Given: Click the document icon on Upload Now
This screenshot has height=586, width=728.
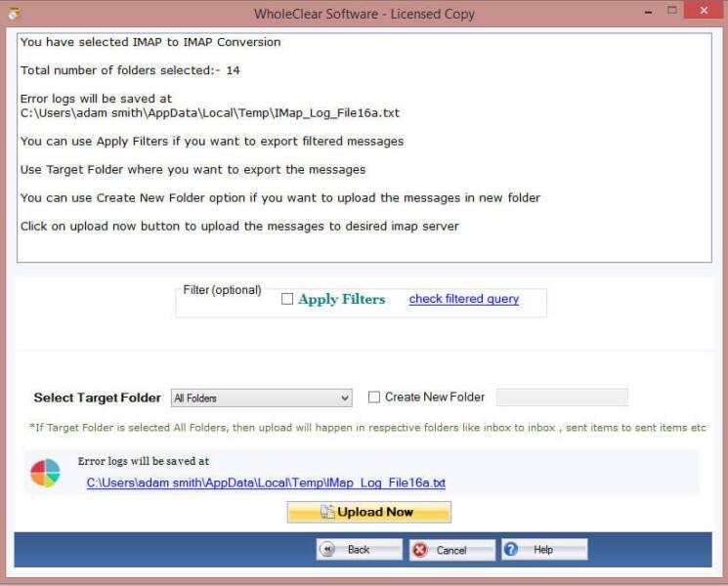Looking at the screenshot, I should coord(327,513).
